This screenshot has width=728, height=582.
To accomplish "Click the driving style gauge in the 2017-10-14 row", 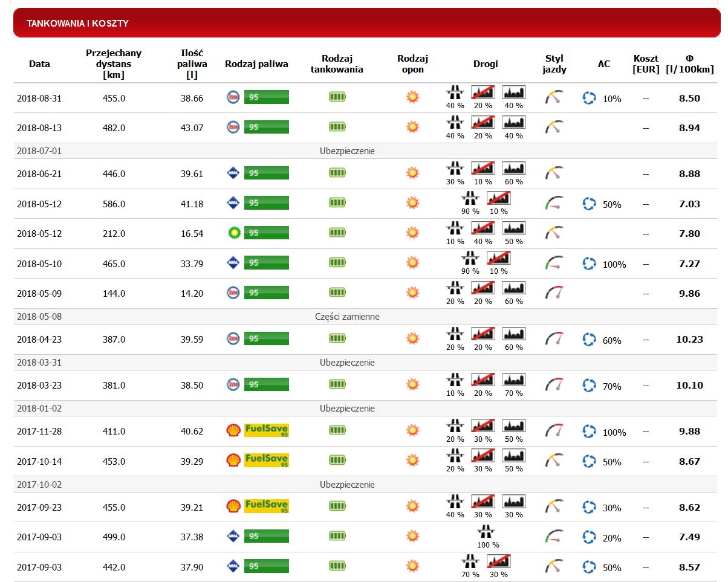I will (554, 461).
